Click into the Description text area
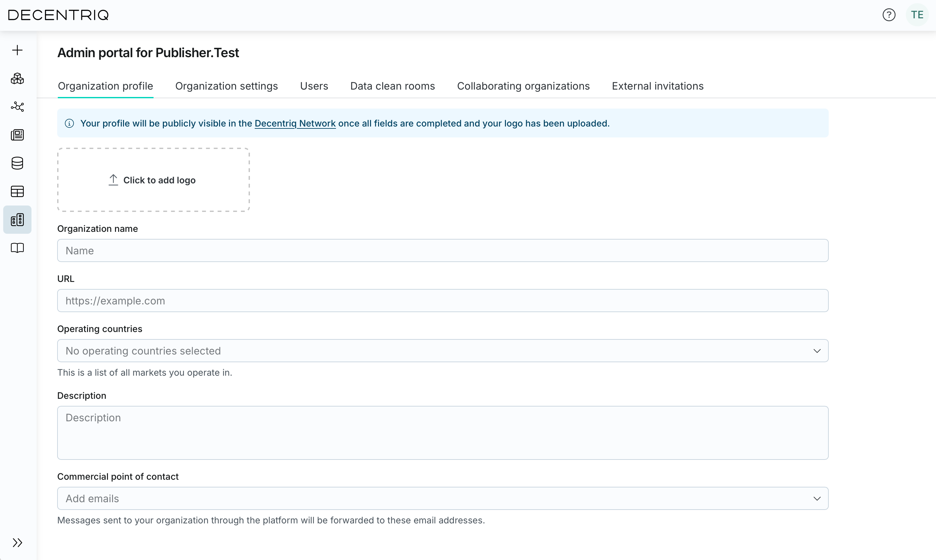The width and height of the screenshot is (936, 560). 442,433
